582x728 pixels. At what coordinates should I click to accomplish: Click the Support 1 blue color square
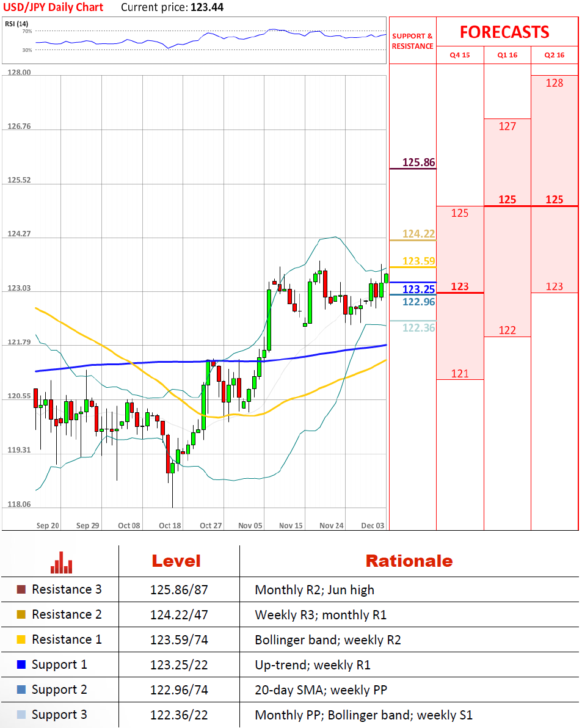[x=21, y=664]
